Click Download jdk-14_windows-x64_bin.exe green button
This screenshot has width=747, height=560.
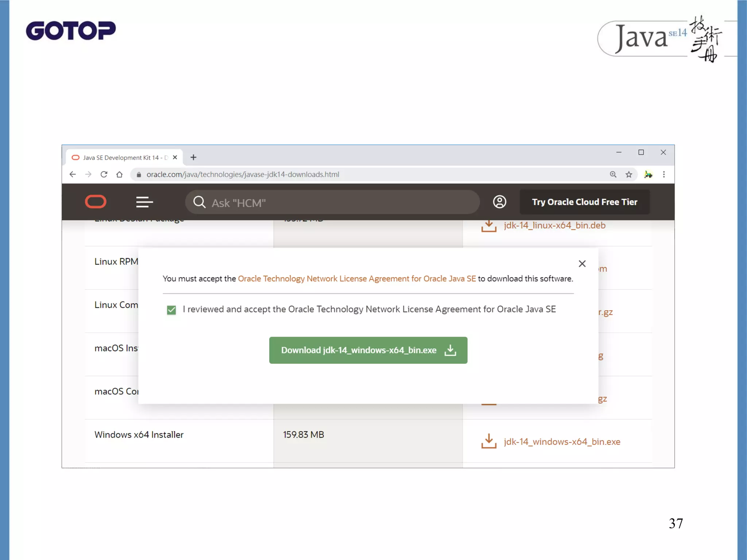[x=368, y=350]
